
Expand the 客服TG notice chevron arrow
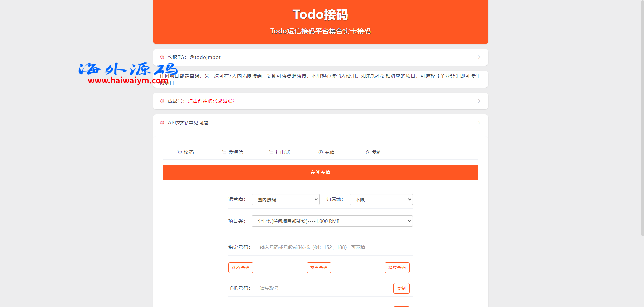[479, 57]
